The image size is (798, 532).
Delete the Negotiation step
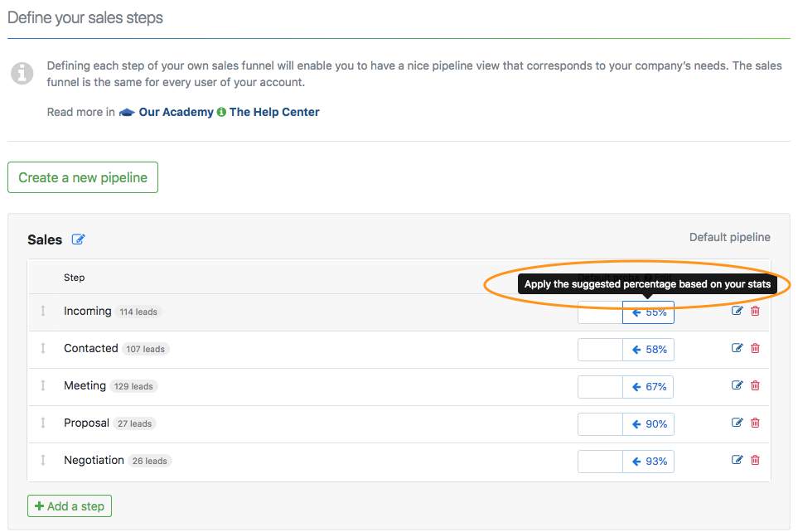point(755,460)
